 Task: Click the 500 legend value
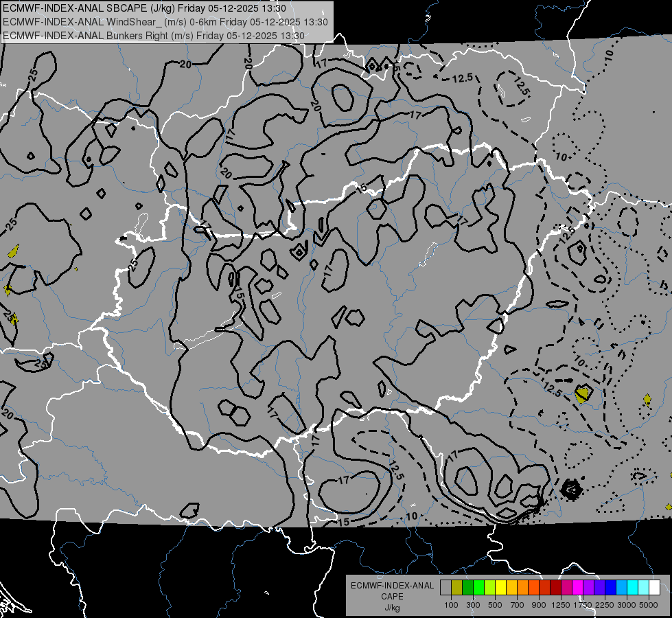tap(495, 605)
